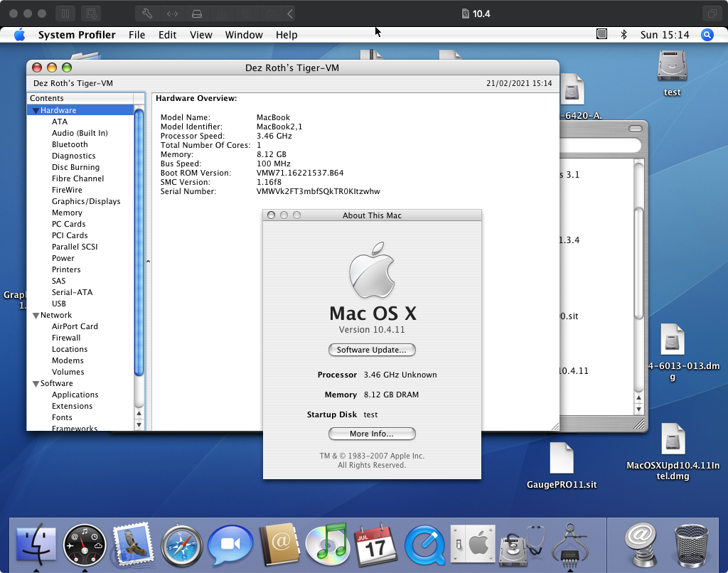Click the Serial Number value text
This screenshot has width=728, height=573.
pos(318,191)
